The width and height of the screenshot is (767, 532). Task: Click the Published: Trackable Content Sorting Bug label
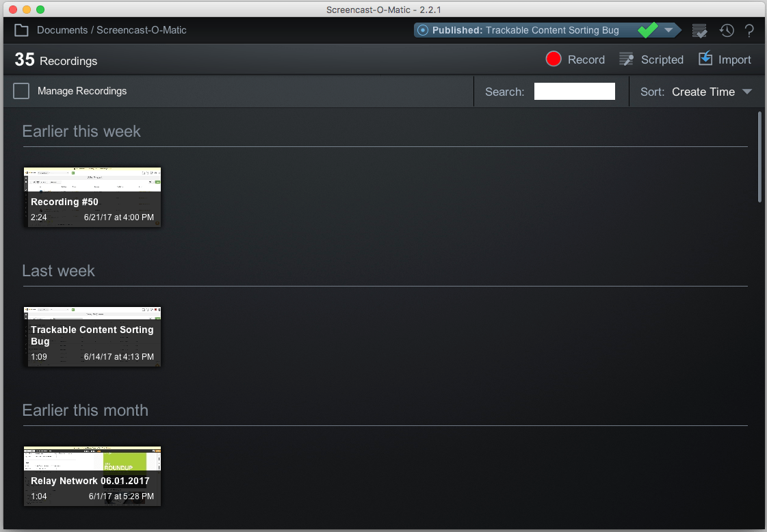tap(525, 30)
